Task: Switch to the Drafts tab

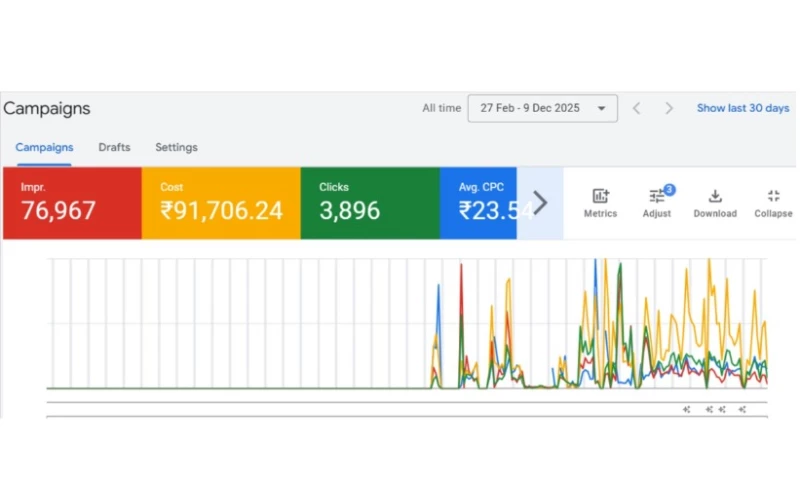Action: 114,147
